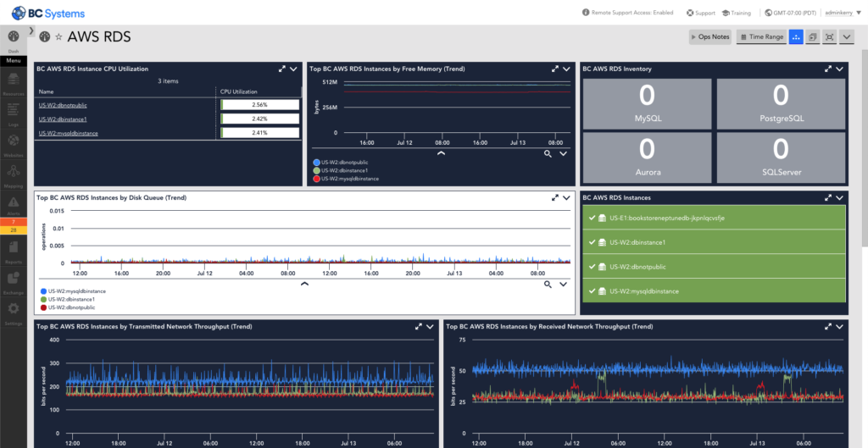Maximize the Disk Queue trend widget
868x448 pixels.
point(555,197)
